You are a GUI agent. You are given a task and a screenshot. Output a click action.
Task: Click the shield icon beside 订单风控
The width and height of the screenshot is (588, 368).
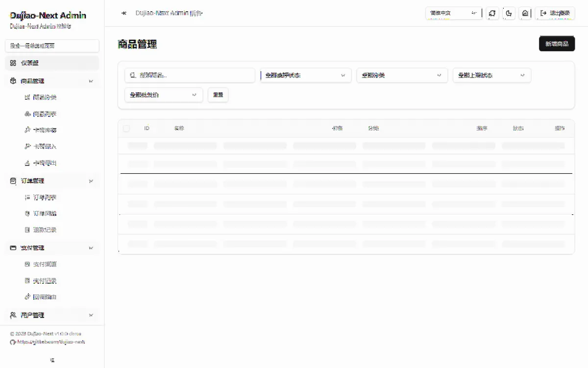[x=27, y=213]
